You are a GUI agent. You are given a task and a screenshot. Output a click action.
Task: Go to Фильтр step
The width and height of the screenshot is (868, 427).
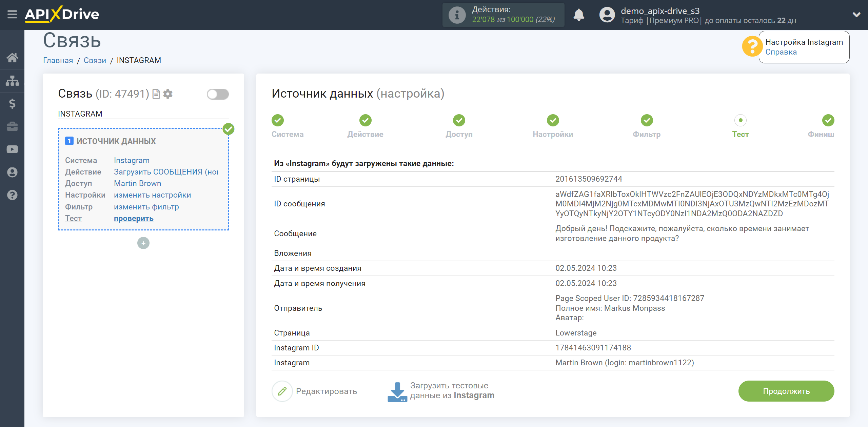click(x=647, y=120)
